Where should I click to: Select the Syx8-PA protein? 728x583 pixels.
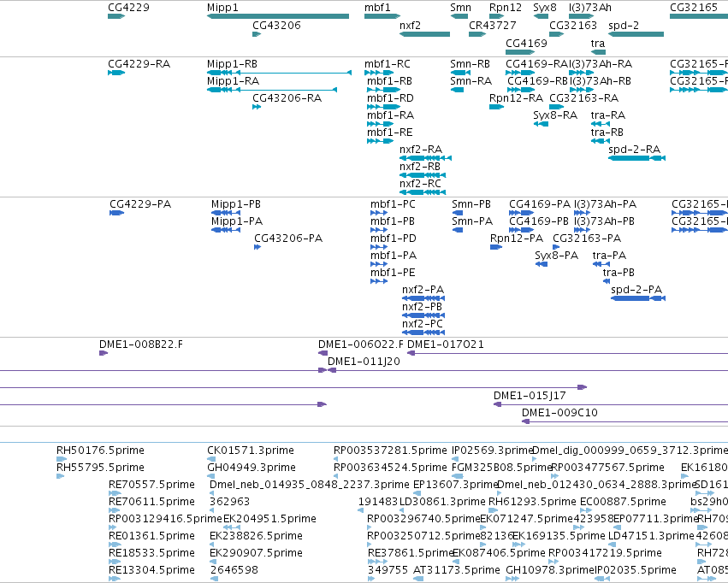tap(542, 264)
